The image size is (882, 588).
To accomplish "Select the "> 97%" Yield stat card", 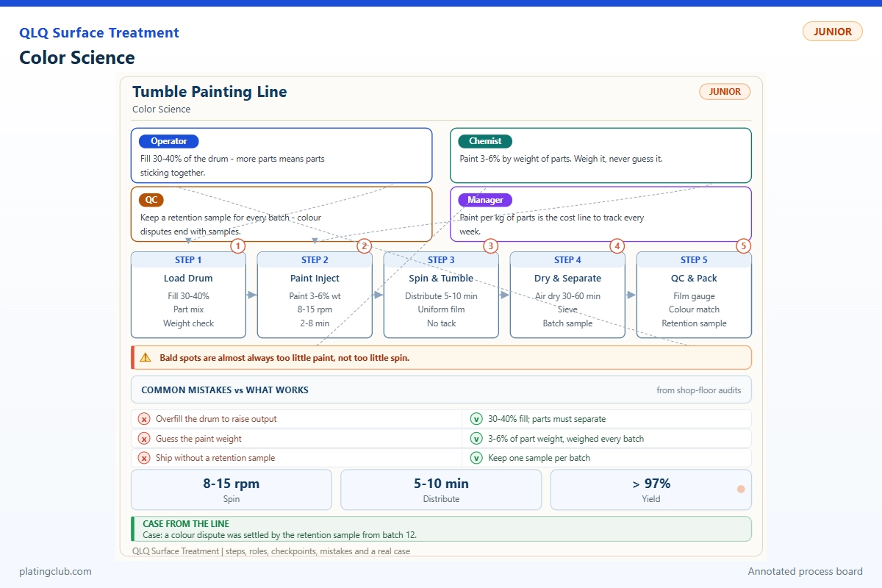I will (x=651, y=490).
